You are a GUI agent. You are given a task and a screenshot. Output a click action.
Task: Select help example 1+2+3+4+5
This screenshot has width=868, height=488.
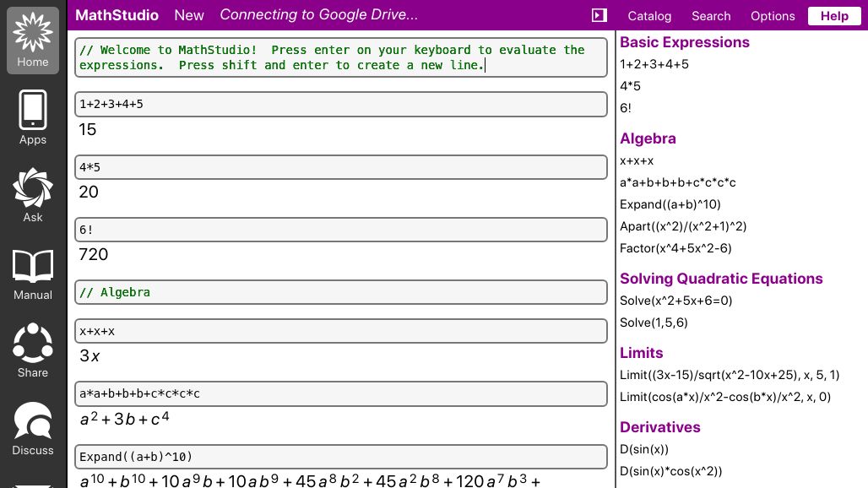pyautogui.click(x=654, y=64)
